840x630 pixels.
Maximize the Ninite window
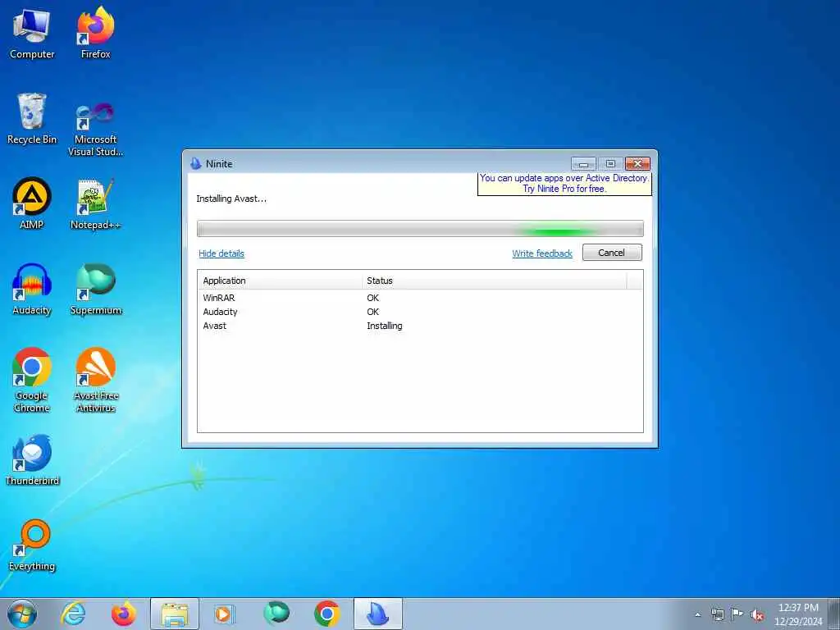pos(610,163)
